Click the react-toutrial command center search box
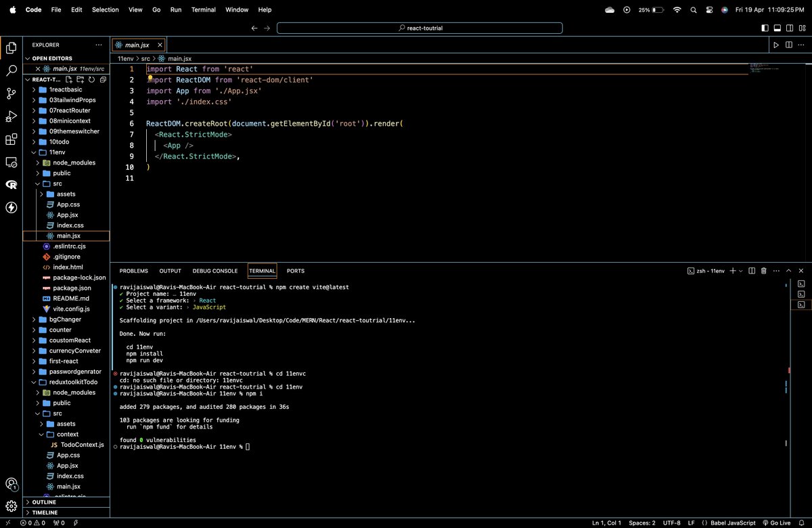The height and width of the screenshot is (528, 812). pos(420,28)
